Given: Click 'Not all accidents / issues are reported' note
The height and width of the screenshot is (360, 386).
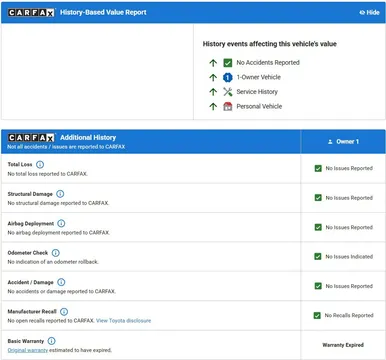Looking at the screenshot, I should pyautogui.click(x=66, y=147).
